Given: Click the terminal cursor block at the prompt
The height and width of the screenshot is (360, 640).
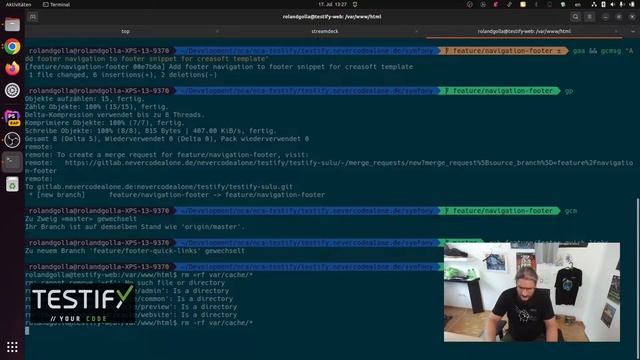Looking at the screenshot, I should click(x=27, y=331).
